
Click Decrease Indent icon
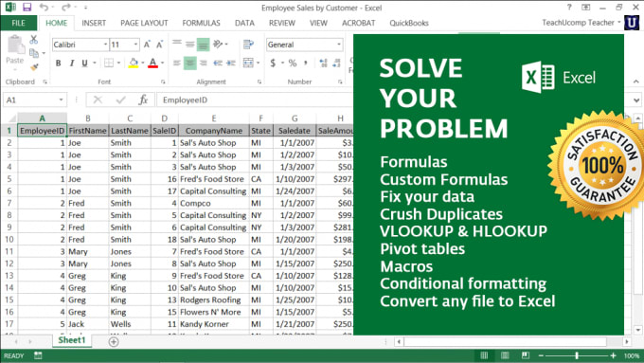(x=218, y=63)
